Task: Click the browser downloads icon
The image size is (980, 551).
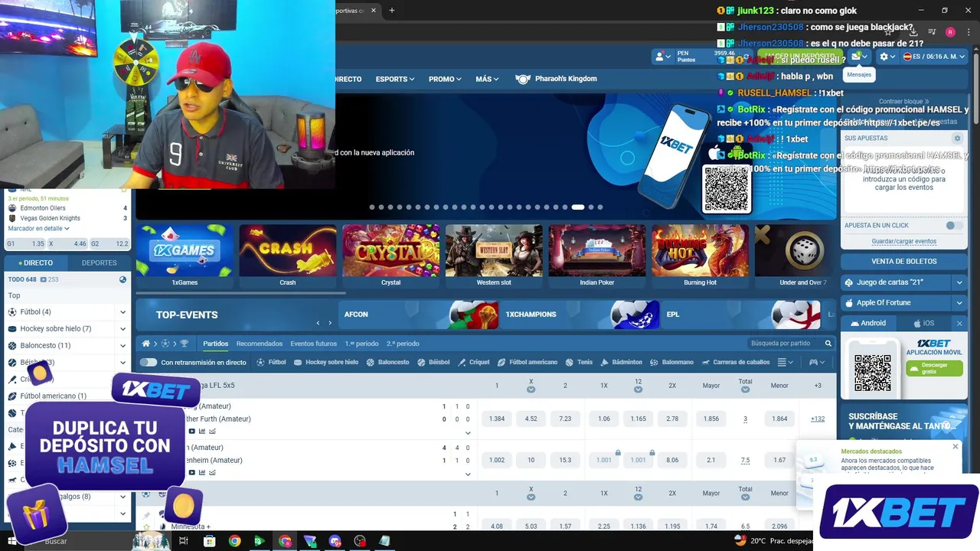Action: (915, 32)
